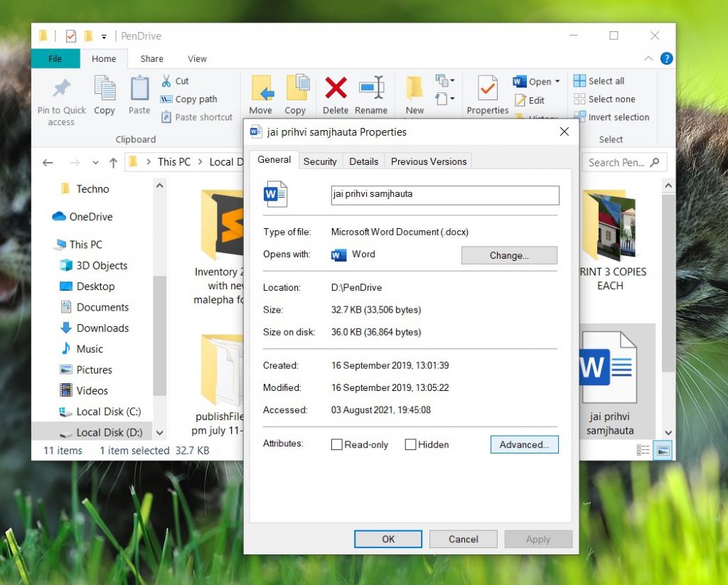Open Downloads in navigation pane
The height and width of the screenshot is (585, 728).
tap(95, 328)
